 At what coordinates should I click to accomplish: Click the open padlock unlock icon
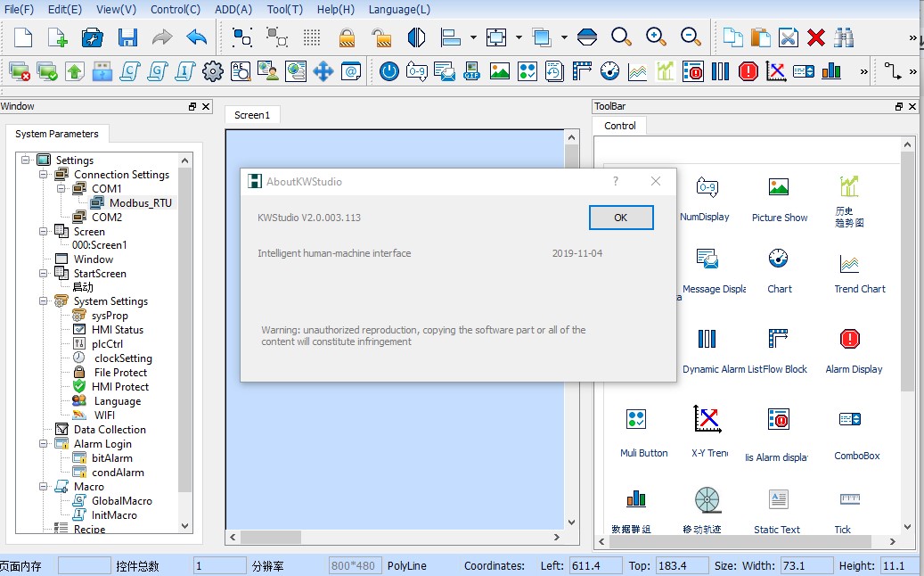382,37
